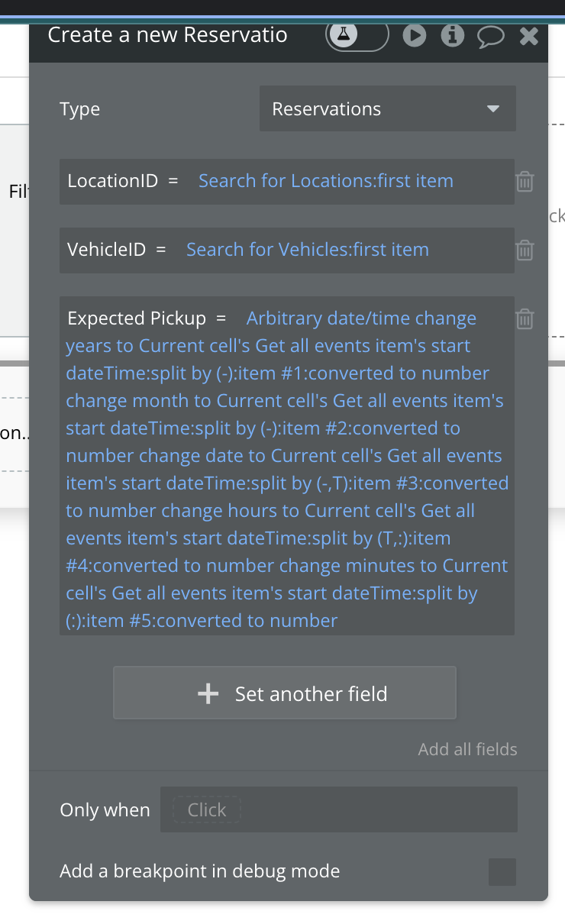This screenshot has height=924, width=565.
Task: Delete the LocationID field with trash icon
Action: coord(525,182)
